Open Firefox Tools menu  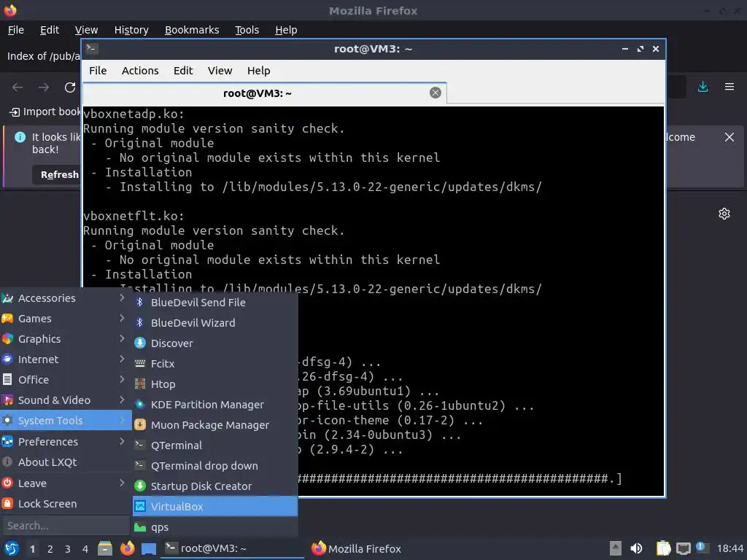pos(247,30)
